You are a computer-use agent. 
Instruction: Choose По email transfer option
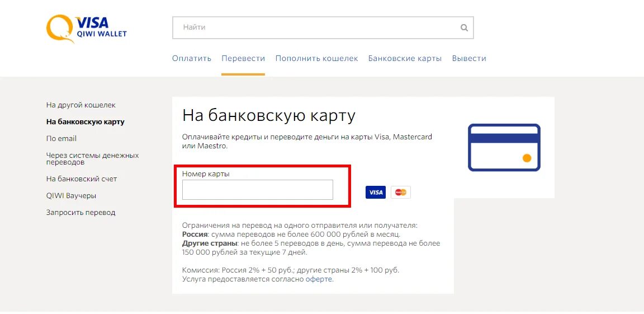tap(61, 139)
